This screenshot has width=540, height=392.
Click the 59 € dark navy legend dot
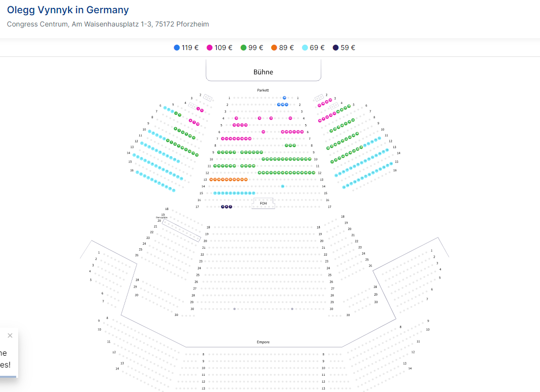[335, 48]
